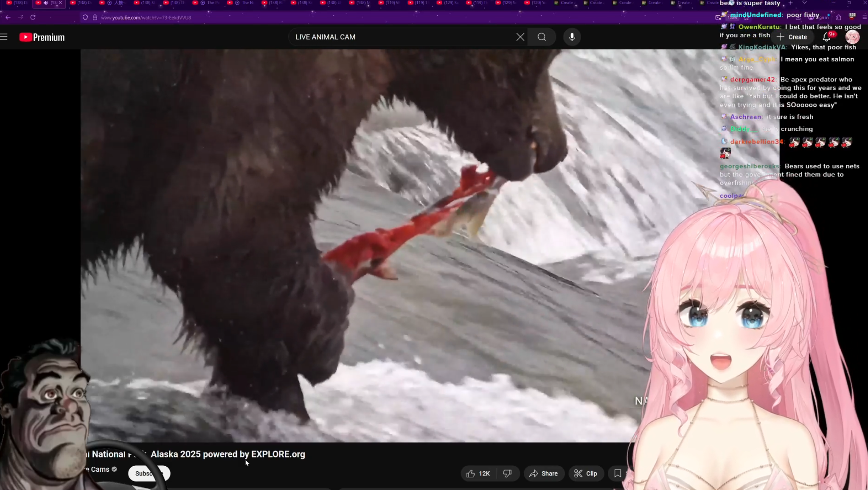This screenshot has height=490, width=868.
Task: Click chat username georgeshiberocks
Action: [750, 166]
